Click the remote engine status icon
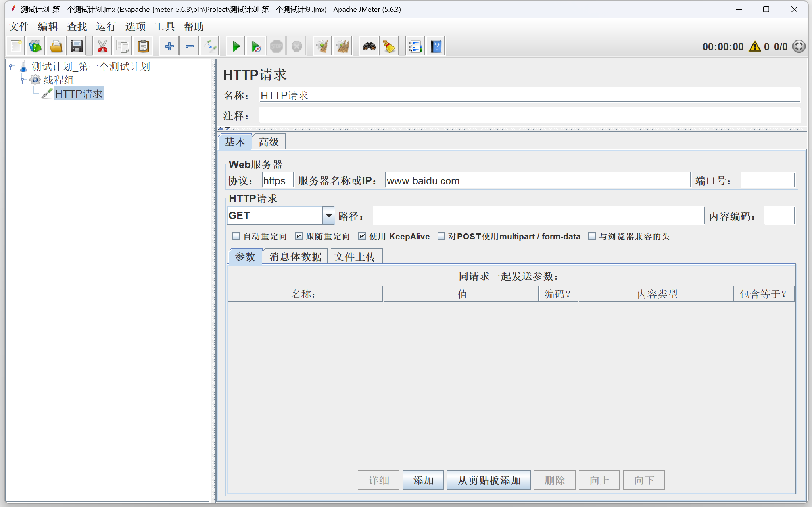The image size is (812, 507). (x=799, y=46)
